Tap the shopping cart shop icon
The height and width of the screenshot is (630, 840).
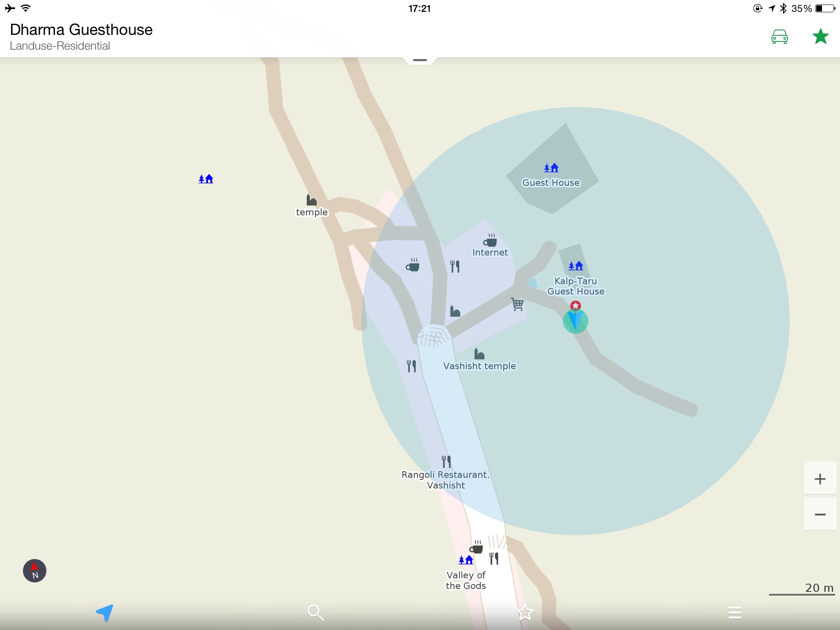pyautogui.click(x=517, y=304)
